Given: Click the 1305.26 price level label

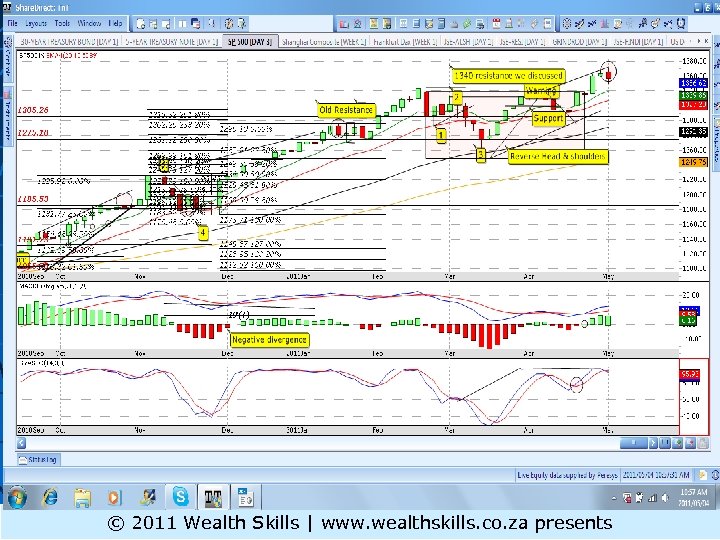Looking at the screenshot, I should [x=33, y=110].
